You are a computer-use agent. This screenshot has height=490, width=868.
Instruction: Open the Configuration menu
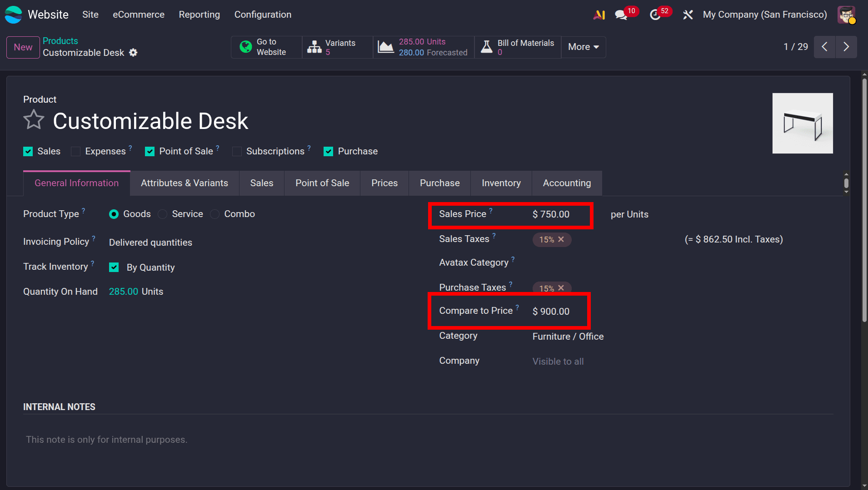pyautogui.click(x=263, y=15)
